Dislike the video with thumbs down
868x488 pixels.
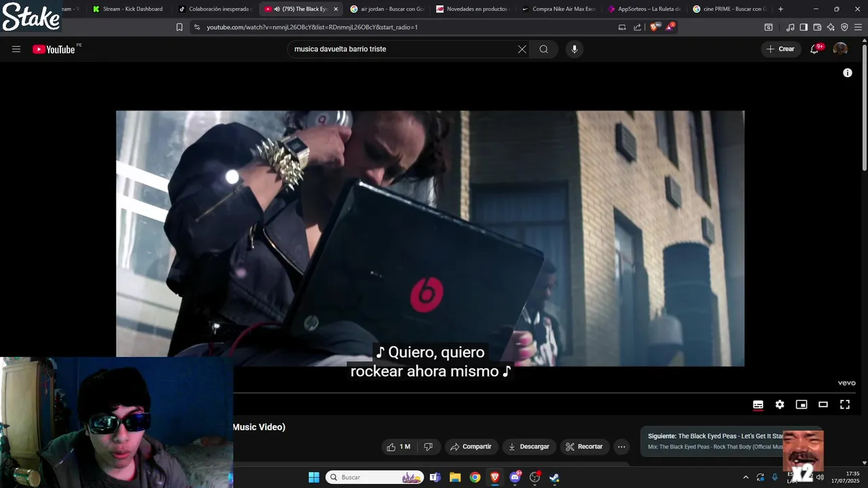pyautogui.click(x=428, y=447)
